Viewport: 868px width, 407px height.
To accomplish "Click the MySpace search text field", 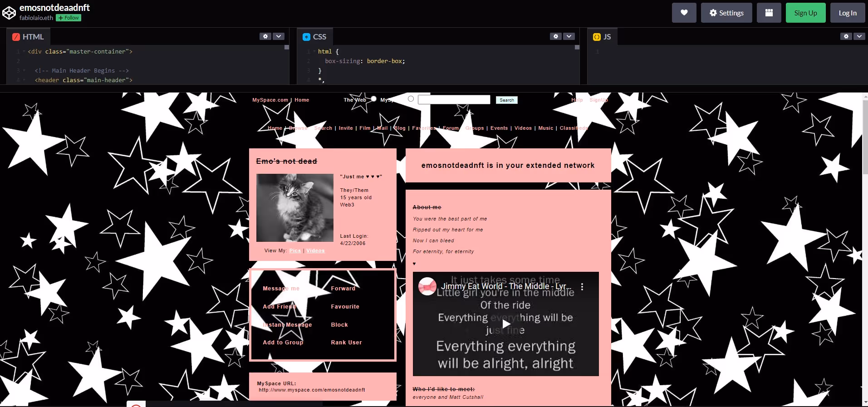I will (454, 100).
